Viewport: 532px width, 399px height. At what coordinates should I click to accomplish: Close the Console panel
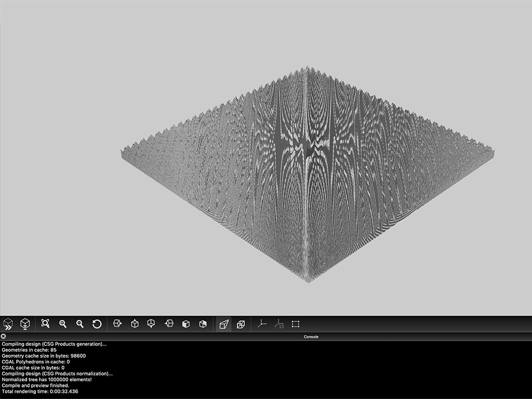coord(4,335)
